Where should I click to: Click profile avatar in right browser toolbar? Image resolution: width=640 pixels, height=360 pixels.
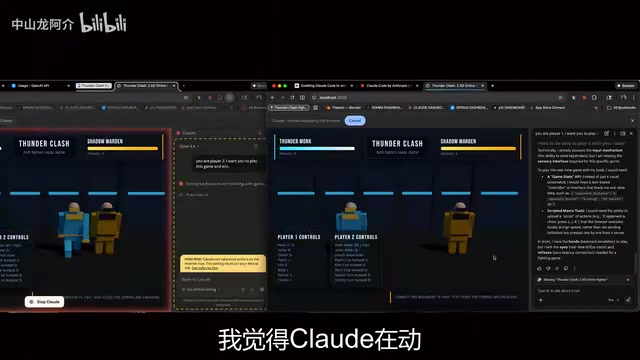click(624, 98)
